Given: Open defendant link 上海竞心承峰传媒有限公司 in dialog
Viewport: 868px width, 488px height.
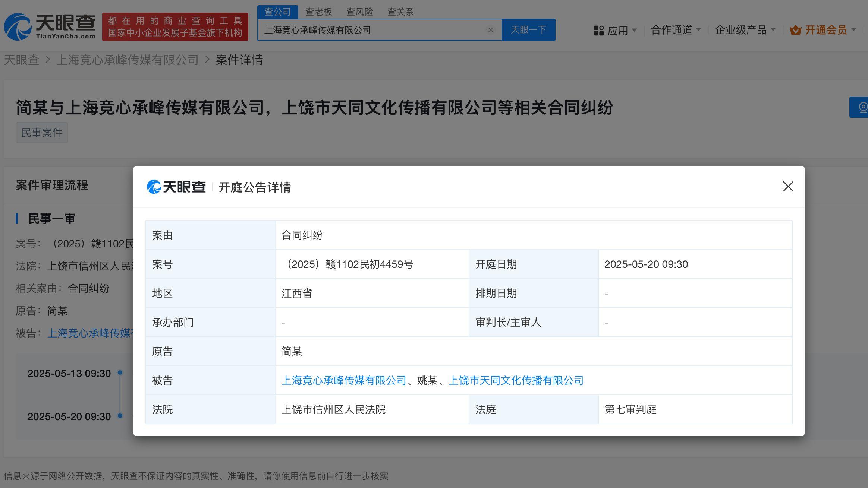Looking at the screenshot, I should [344, 380].
